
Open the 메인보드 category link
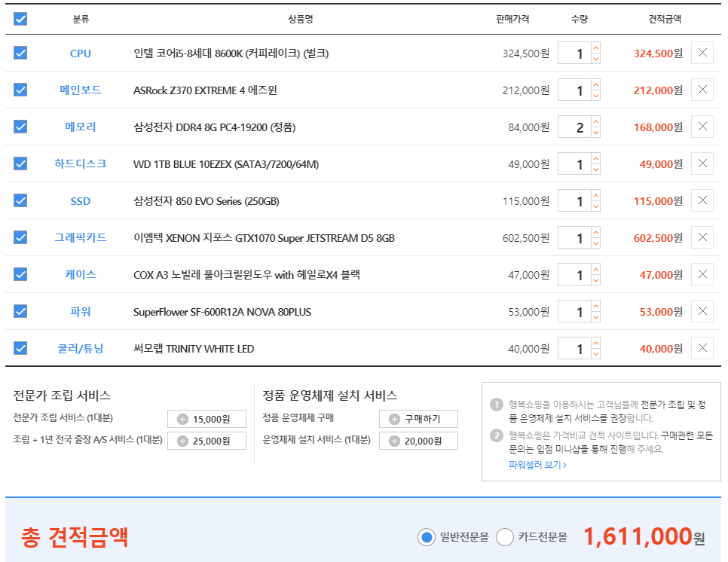tap(81, 90)
